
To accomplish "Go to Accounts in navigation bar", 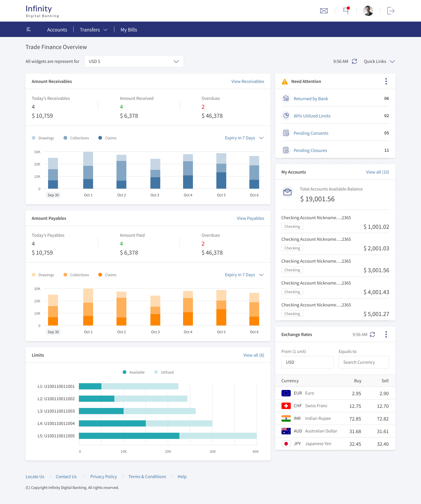I will tap(57, 30).
